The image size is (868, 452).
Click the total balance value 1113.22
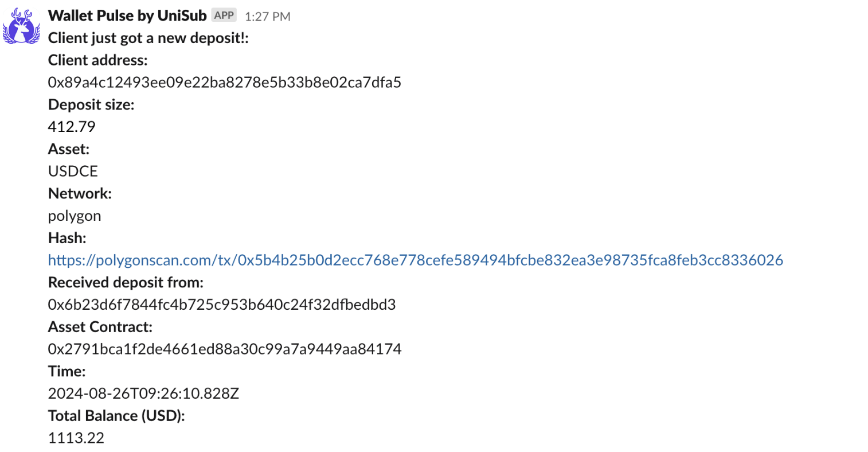tap(76, 438)
